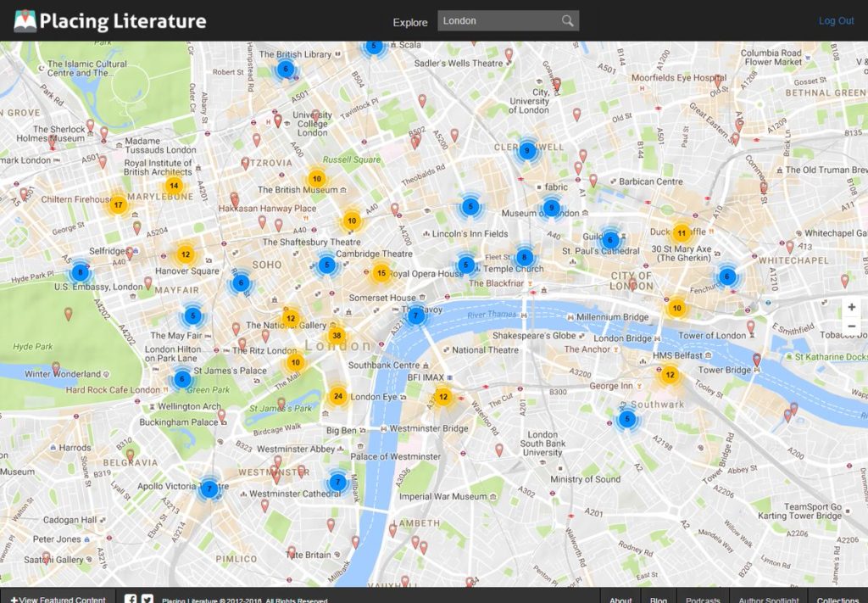868x603 pixels.
Task: Open the About footer tab
Action: [620, 599]
